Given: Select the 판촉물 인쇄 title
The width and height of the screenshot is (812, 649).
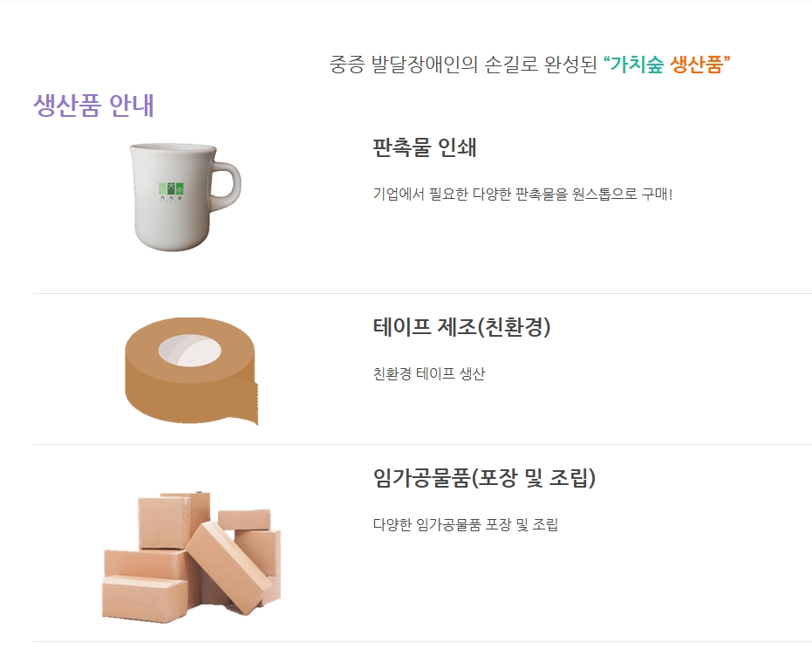Looking at the screenshot, I should [x=424, y=147].
